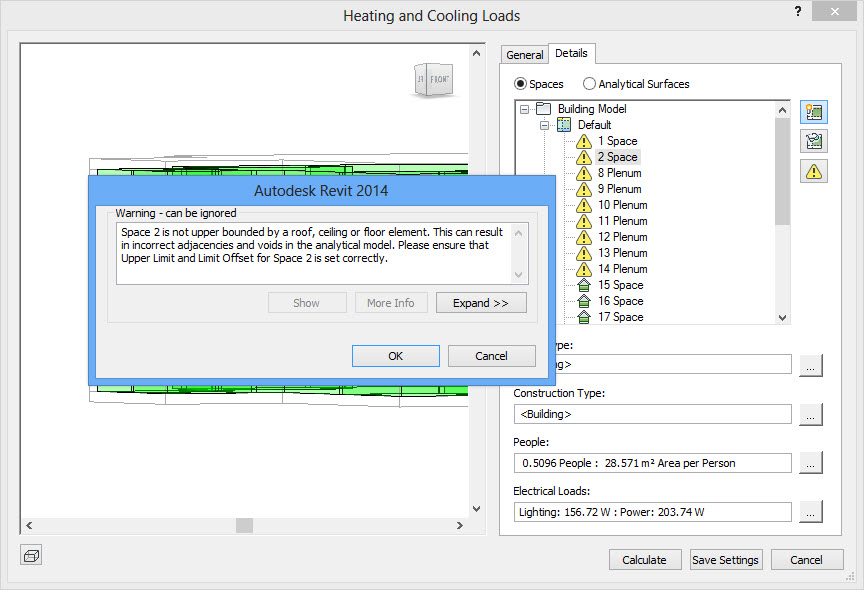This screenshot has width=864, height=590.
Task: Click the Show Related Warnings triangle button
Action: [x=814, y=172]
